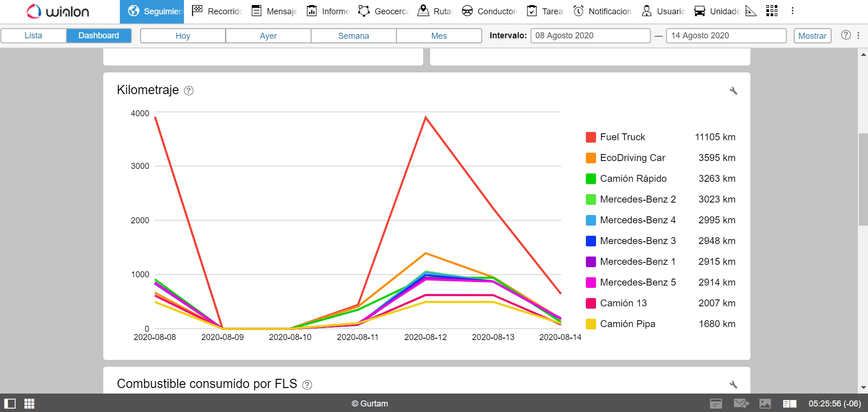This screenshot has width=868, height=412.
Task: Click the help icon next to Kilometraje
Action: point(189,91)
